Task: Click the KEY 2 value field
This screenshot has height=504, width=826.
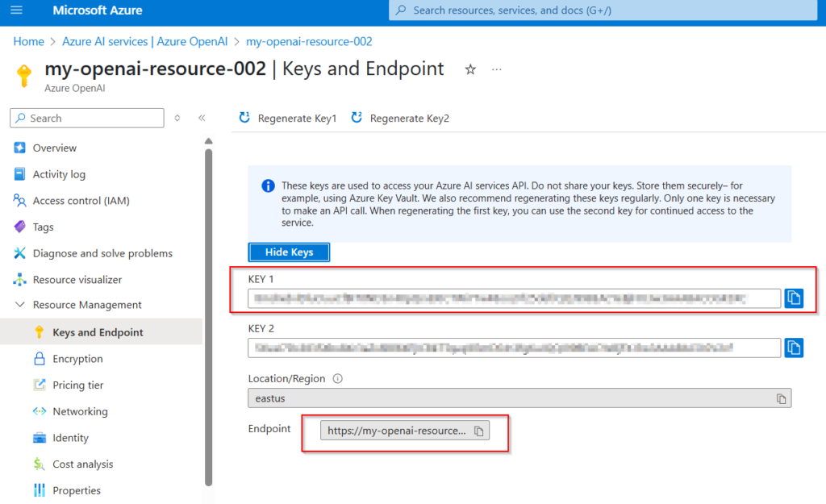Action: coord(514,348)
